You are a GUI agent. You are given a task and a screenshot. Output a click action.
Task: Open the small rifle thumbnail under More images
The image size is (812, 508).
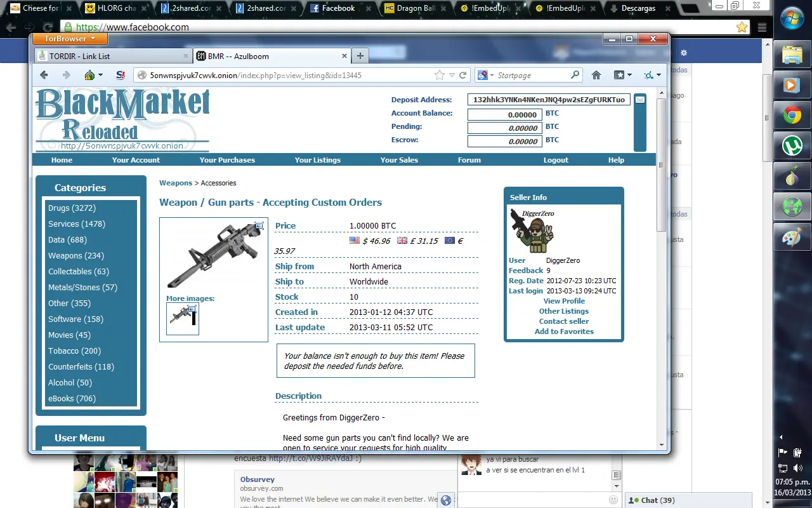pos(183,319)
